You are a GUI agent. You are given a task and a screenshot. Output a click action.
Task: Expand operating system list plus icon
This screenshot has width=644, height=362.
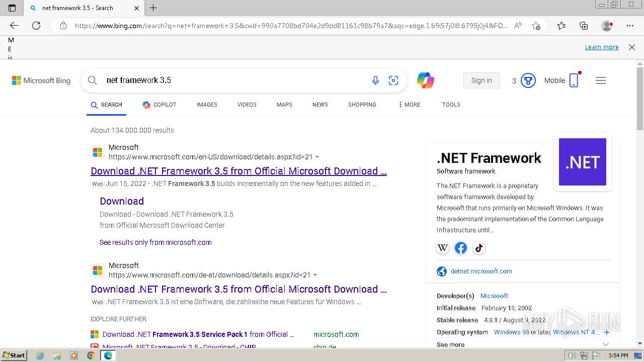(x=606, y=332)
